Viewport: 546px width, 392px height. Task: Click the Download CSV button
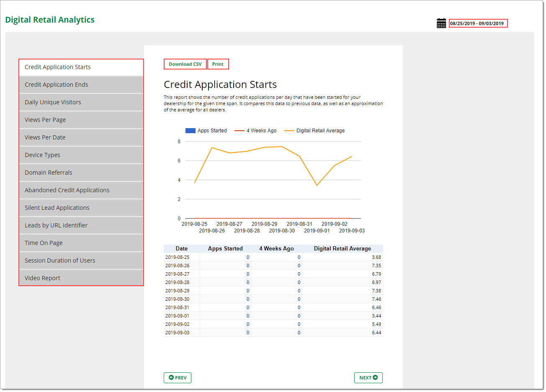pos(185,64)
